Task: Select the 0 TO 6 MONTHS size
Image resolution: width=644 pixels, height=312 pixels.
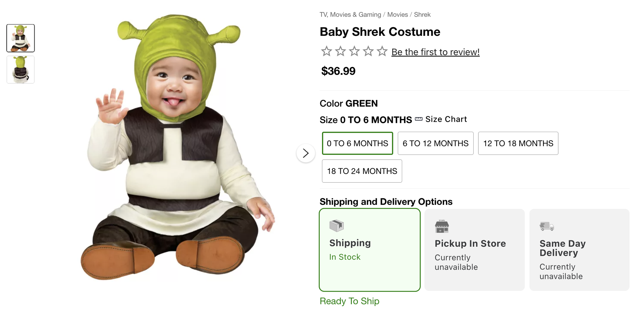Action: pos(358,143)
